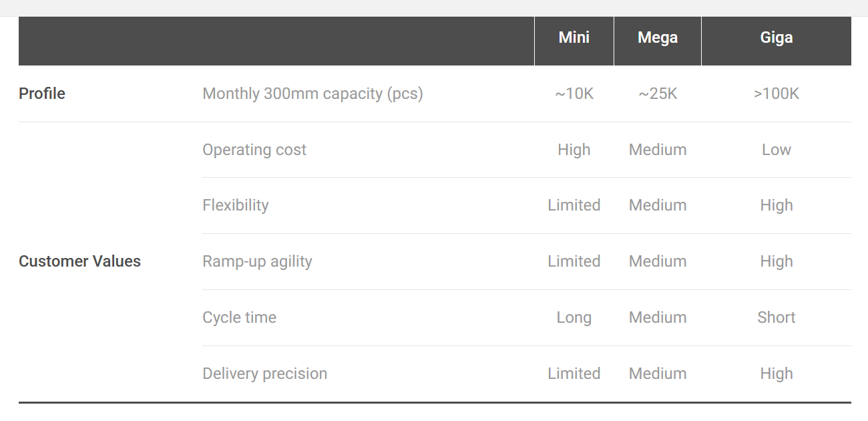Click the Monthly 300mm capacity text

tap(312, 94)
